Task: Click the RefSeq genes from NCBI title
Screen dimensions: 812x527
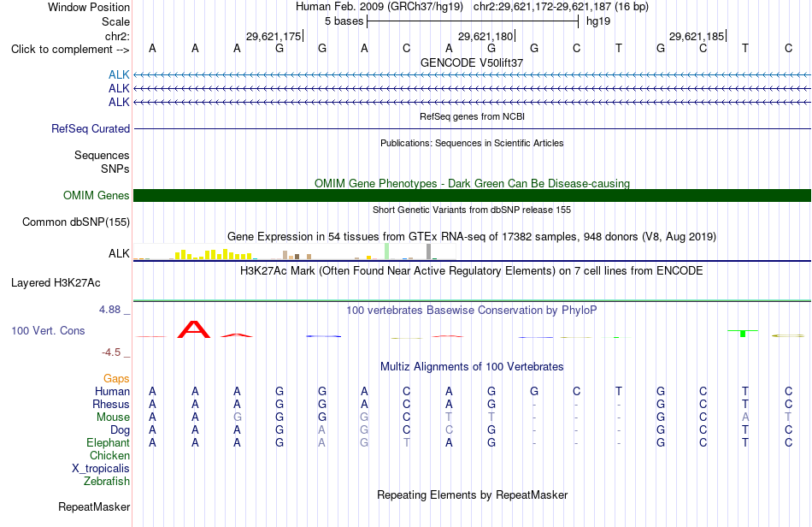Action: 472,116
